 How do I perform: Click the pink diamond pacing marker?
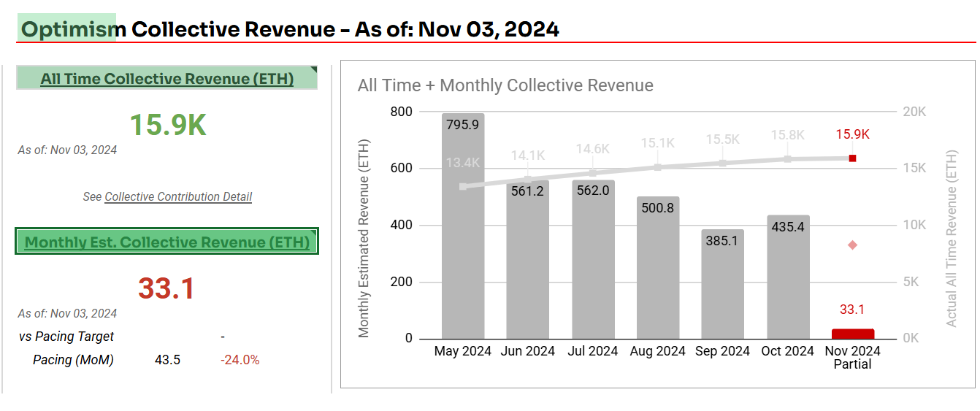click(x=852, y=245)
